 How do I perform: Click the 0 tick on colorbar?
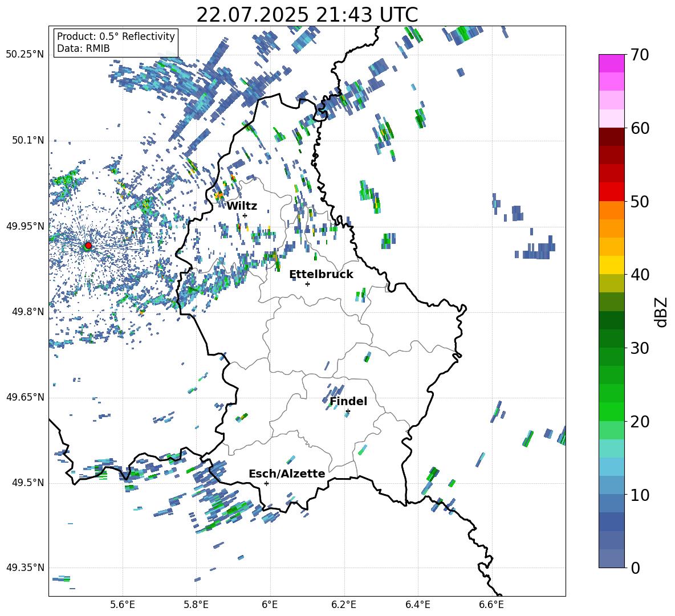(x=635, y=568)
